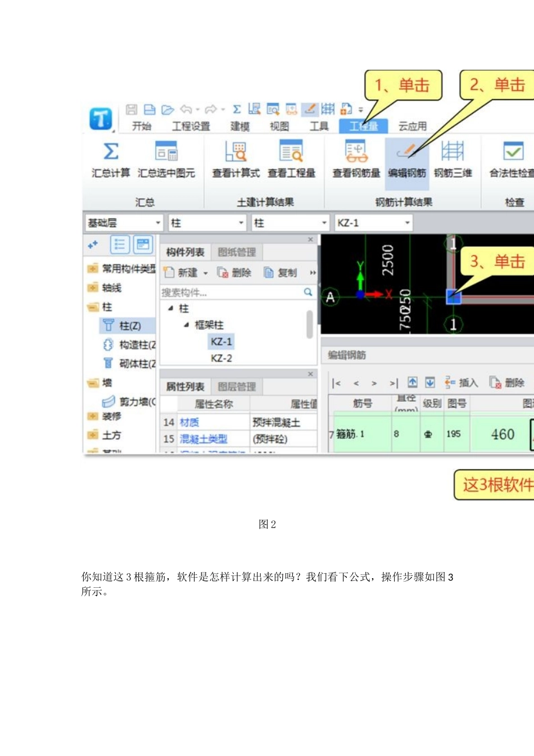Select the blue KZ-1 column in drawing
This screenshot has width=534, height=756.
tap(453, 296)
